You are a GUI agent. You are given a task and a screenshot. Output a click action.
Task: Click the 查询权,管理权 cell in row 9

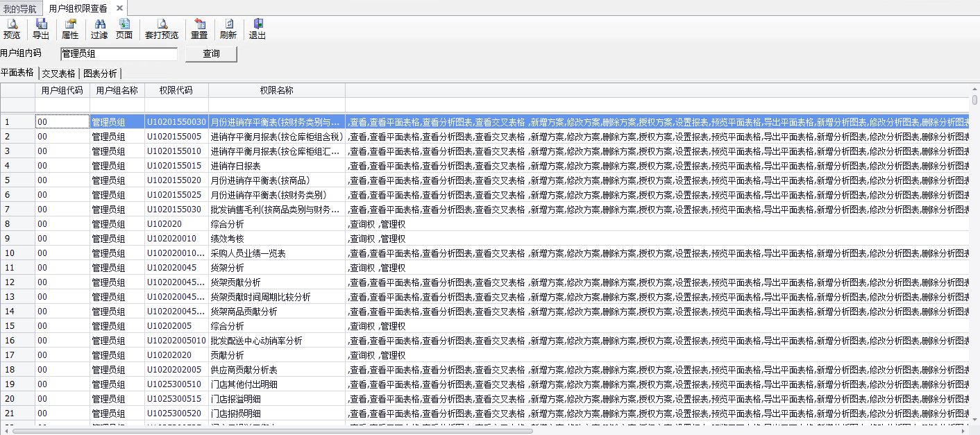click(657, 239)
